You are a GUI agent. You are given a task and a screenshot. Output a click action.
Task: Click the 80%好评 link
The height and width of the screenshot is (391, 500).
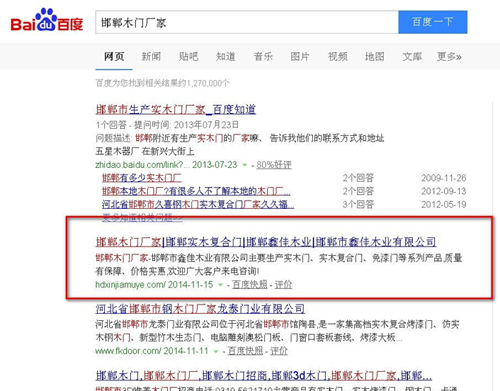coord(274,165)
